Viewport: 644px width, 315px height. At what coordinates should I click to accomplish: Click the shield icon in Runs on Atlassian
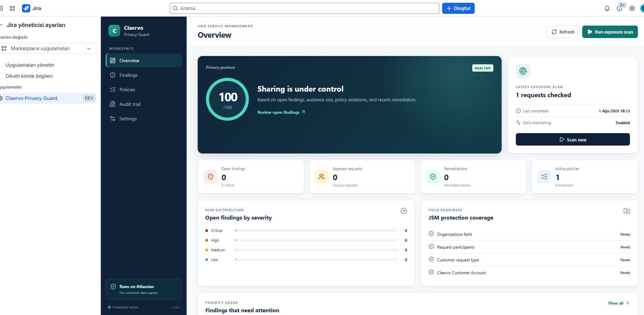(x=113, y=287)
